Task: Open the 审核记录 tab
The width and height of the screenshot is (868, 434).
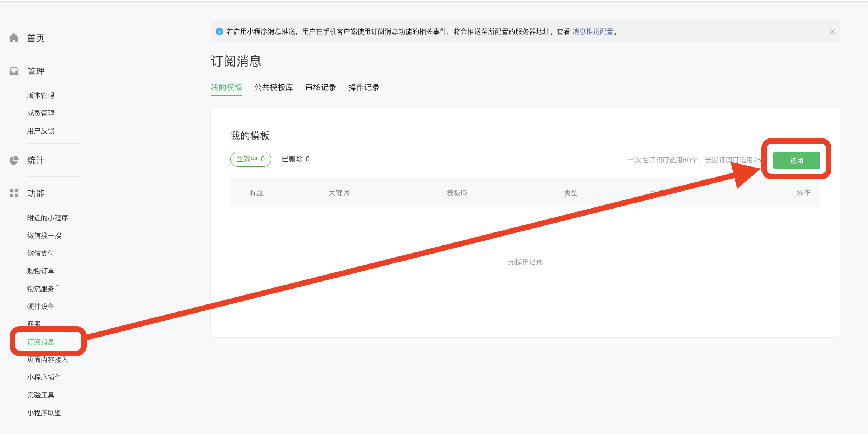Action: (320, 87)
